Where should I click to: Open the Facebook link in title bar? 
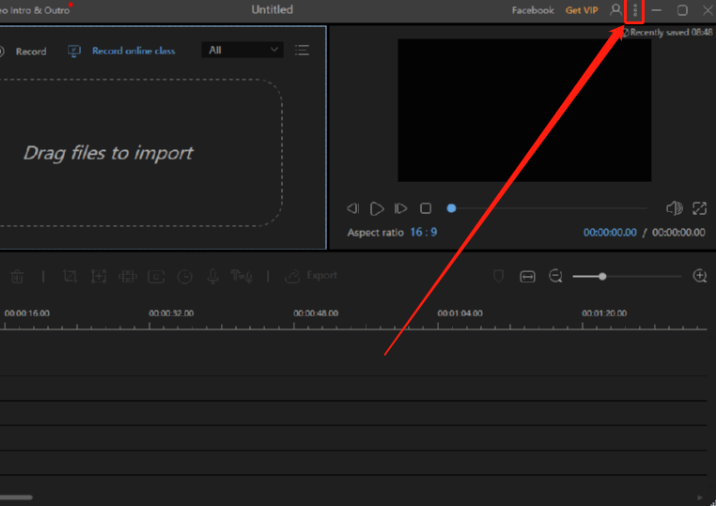(532, 10)
